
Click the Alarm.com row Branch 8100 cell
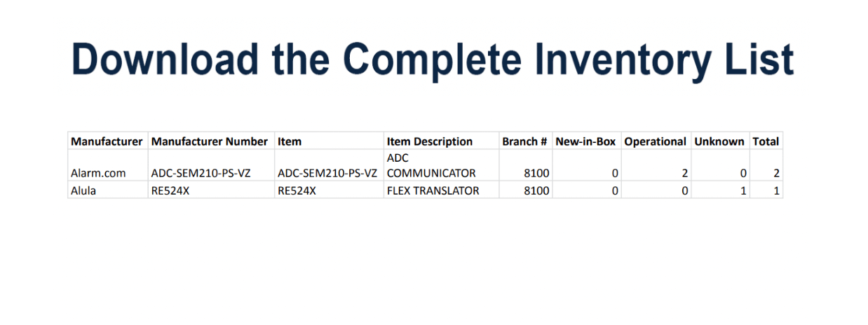click(x=536, y=173)
